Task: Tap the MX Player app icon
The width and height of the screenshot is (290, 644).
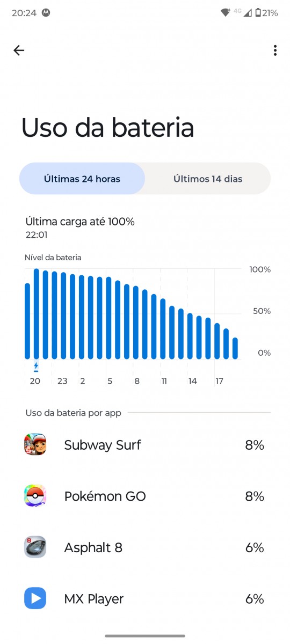Action: (x=35, y=598)
